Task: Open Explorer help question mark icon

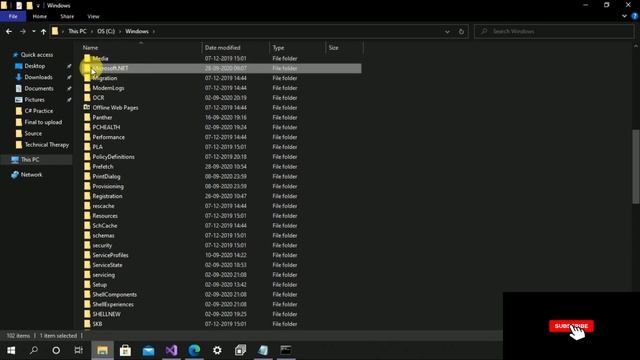Action: 635,16
